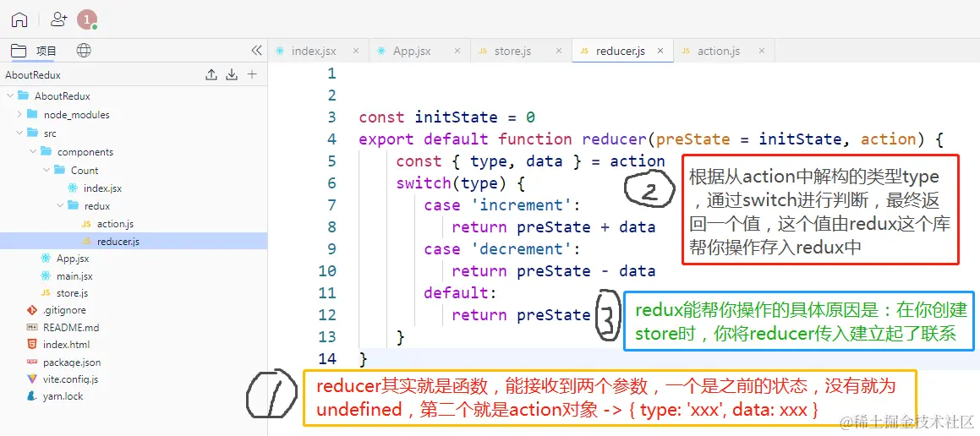This screenshot has width=980, height=436.
Task: Click the React icon of main.jsx in the tree
Action: pos(46,275)
